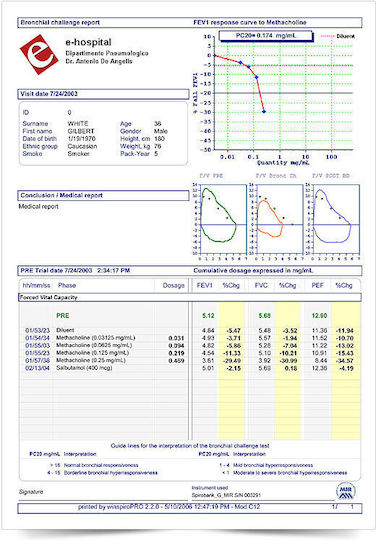Select the ethnic group value 'Caucasian'

[x=82, y=146]
